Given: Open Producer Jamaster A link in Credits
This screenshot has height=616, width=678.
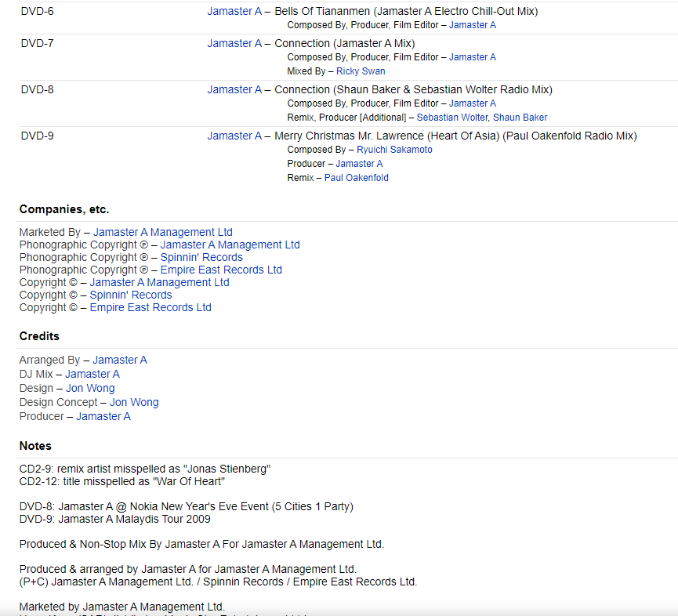Looking at the screenshot, I should (103, 416).
